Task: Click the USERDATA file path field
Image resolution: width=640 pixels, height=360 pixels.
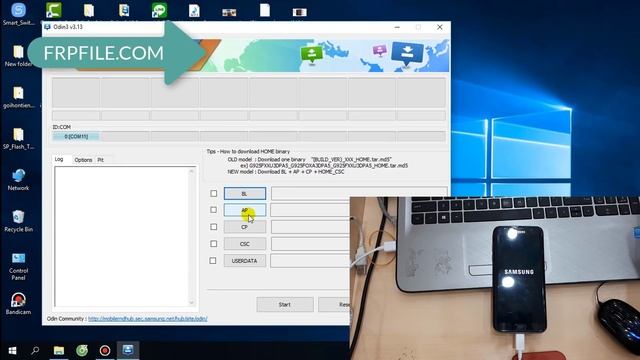Action: (310, 261)
